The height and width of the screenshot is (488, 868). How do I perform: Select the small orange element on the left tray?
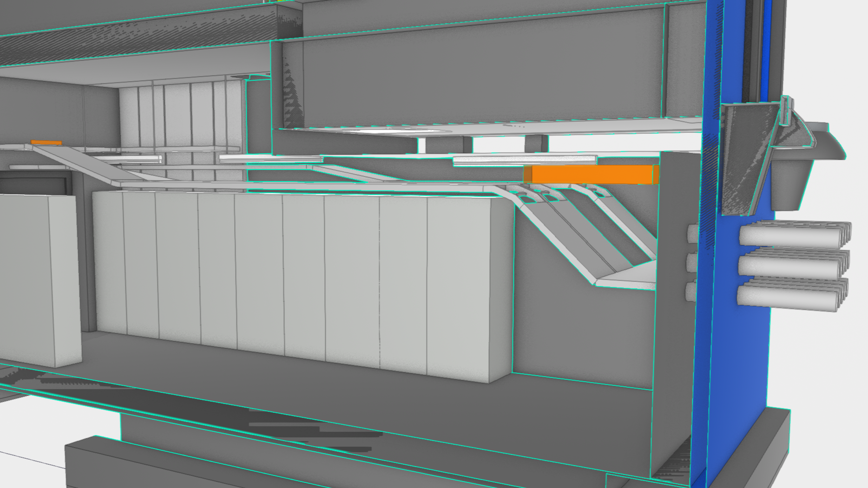46,143
